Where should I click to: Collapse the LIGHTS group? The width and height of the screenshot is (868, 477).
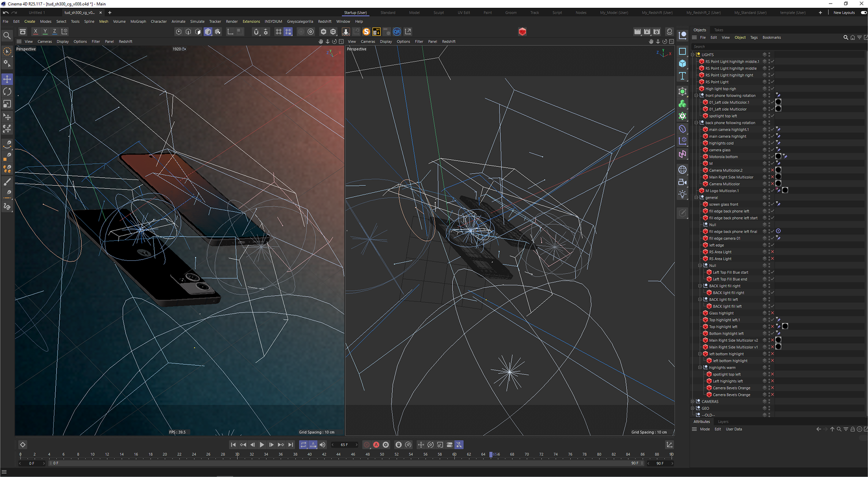tap(693, 55)
